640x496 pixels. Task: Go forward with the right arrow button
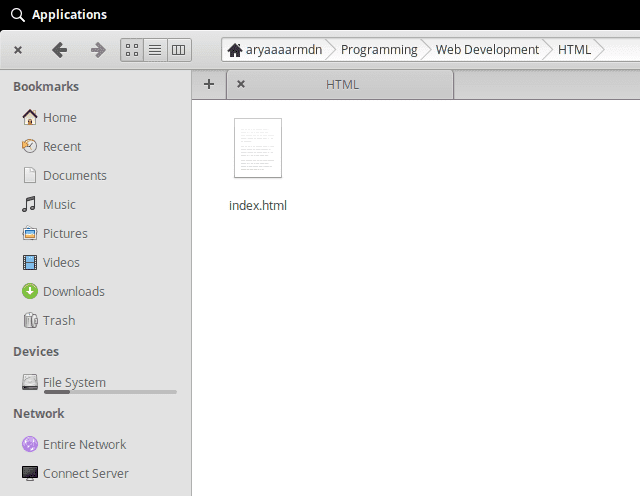tap(97, 49)
